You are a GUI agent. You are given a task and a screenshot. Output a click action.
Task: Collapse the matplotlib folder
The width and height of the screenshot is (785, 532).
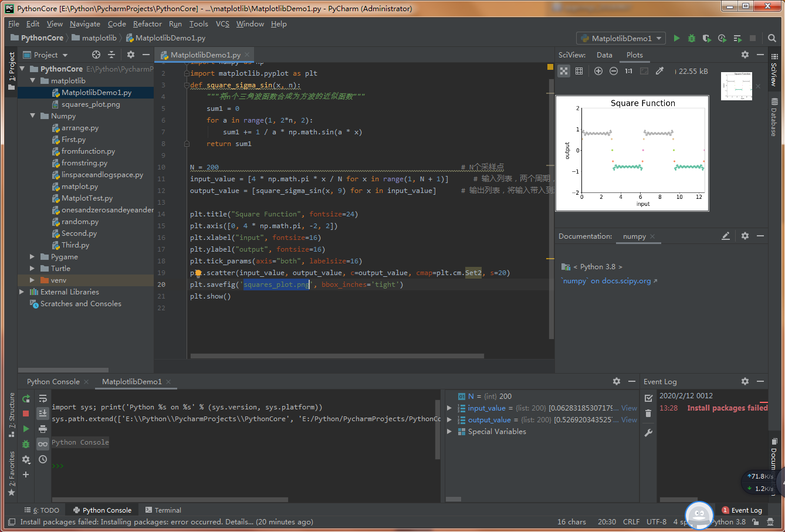33,81
